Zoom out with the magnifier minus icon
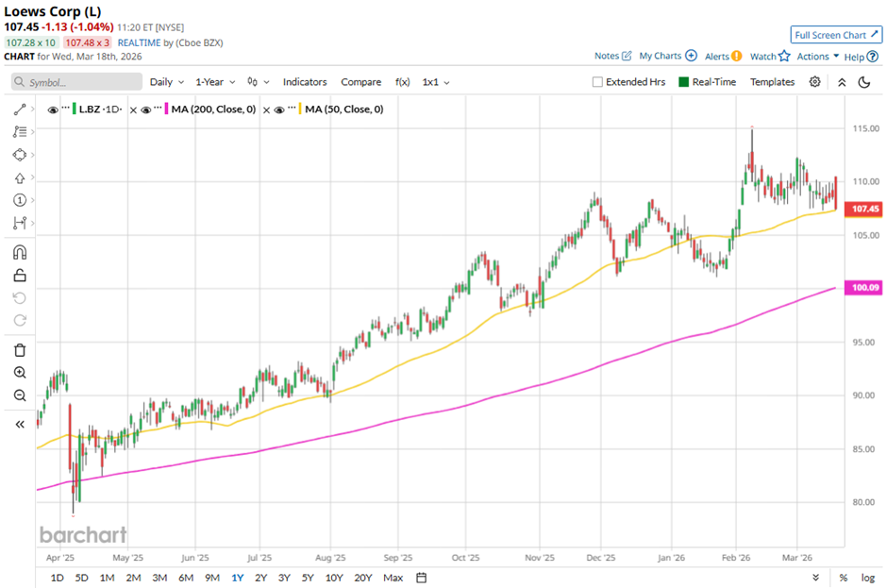Screen dimensions: 887x588 (x=19, y=395)
